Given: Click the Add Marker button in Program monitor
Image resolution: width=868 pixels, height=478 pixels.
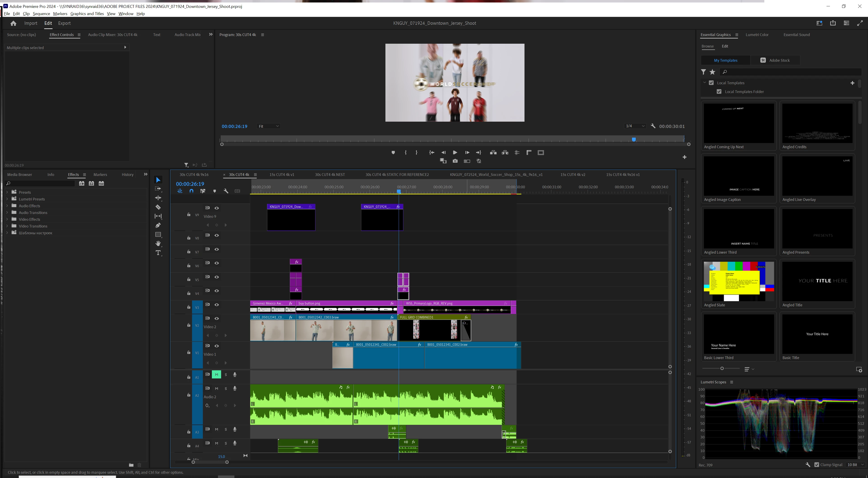Looking at the screenshot, I should 393,153.
